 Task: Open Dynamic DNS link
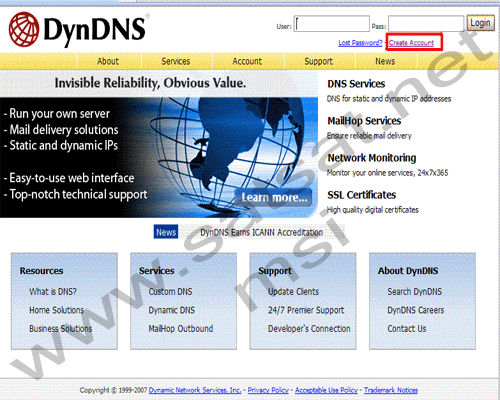(171, 310)
